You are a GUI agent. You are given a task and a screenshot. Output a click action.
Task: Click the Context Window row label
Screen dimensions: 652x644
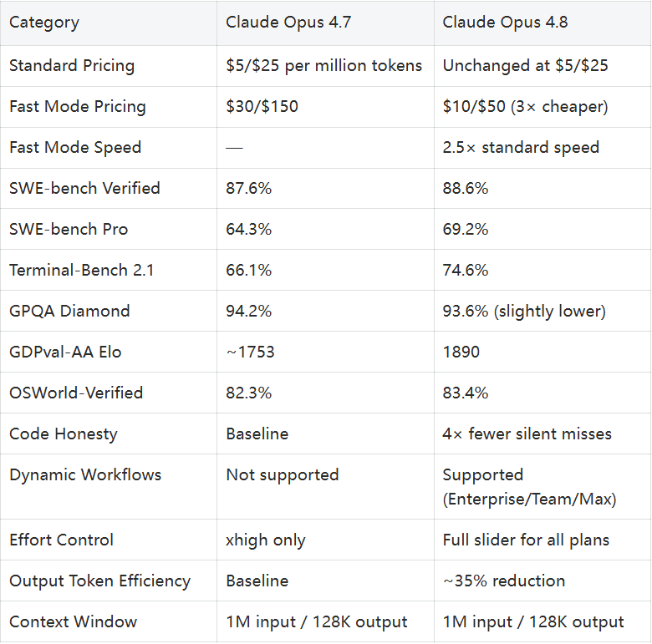pyautogui.click(x=74, y=622)
